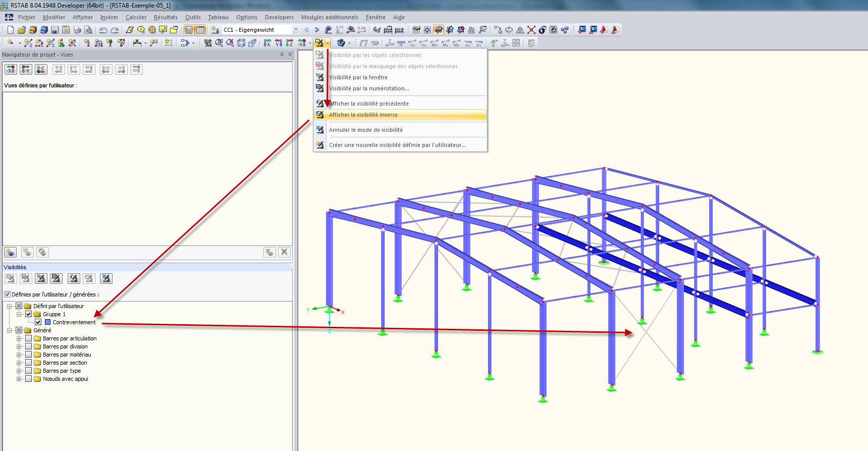Pin the Navigateur de projet panel

click(282, 55)
